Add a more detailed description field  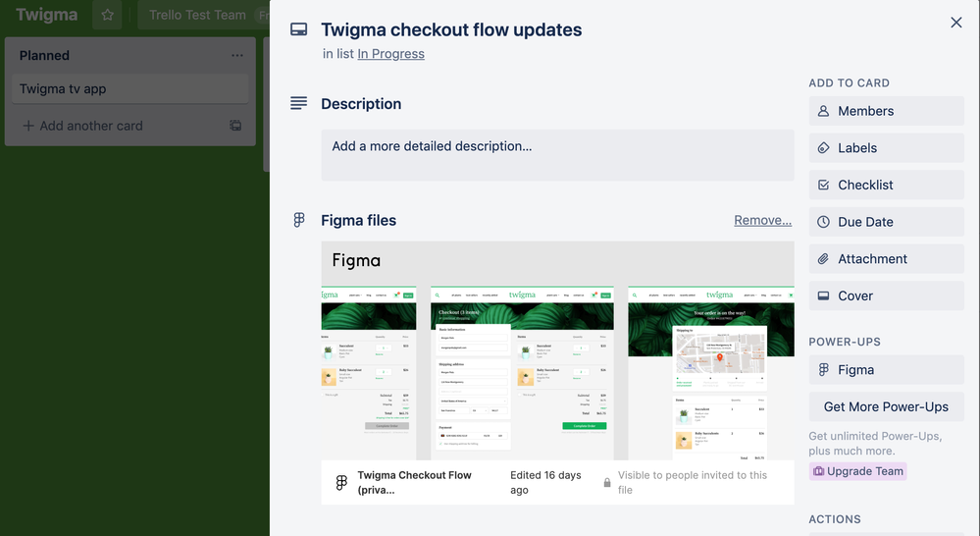(x=557, y=155)
